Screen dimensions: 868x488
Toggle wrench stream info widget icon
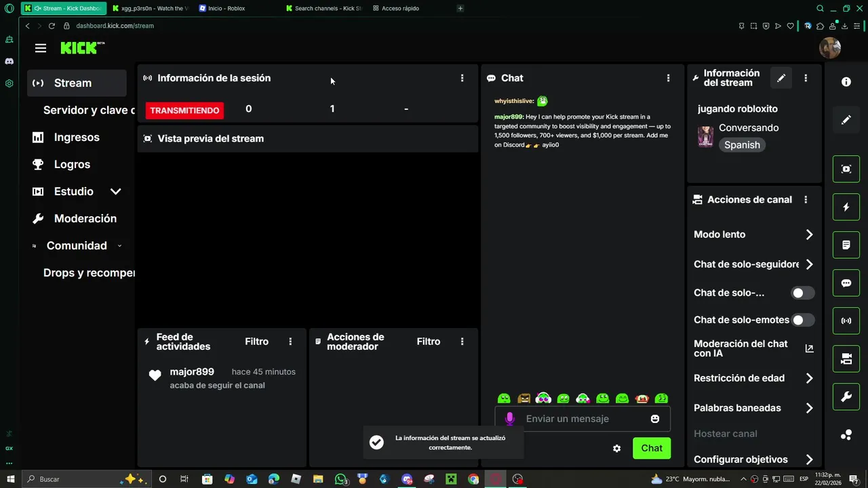[x=846, y=397]
